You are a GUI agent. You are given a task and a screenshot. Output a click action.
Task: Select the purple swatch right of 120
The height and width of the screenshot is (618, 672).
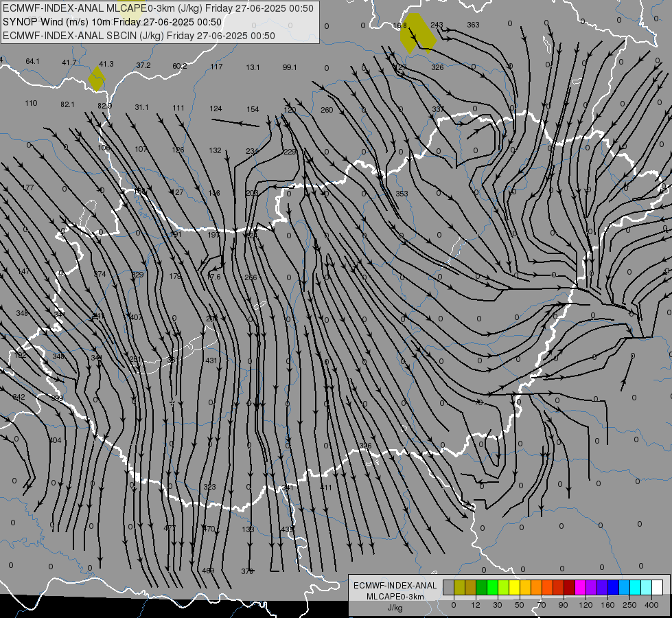click(592, 587)
